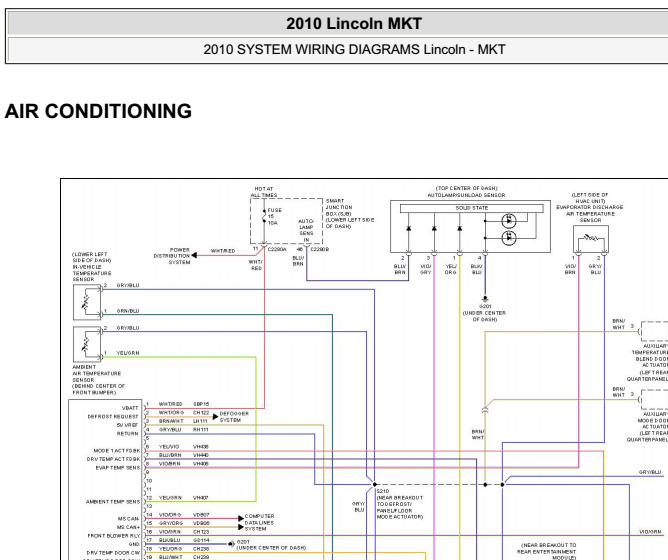668x560 pixels.
Task: Click the thermistor symbol in the in-vehicle temperature sensor
Action: click(x=85, y=302)
